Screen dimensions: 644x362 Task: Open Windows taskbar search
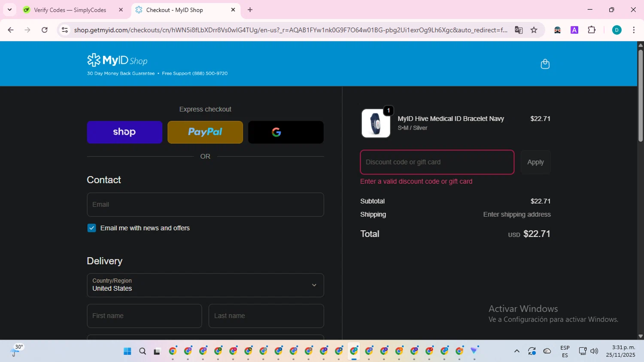pos(143,351)
